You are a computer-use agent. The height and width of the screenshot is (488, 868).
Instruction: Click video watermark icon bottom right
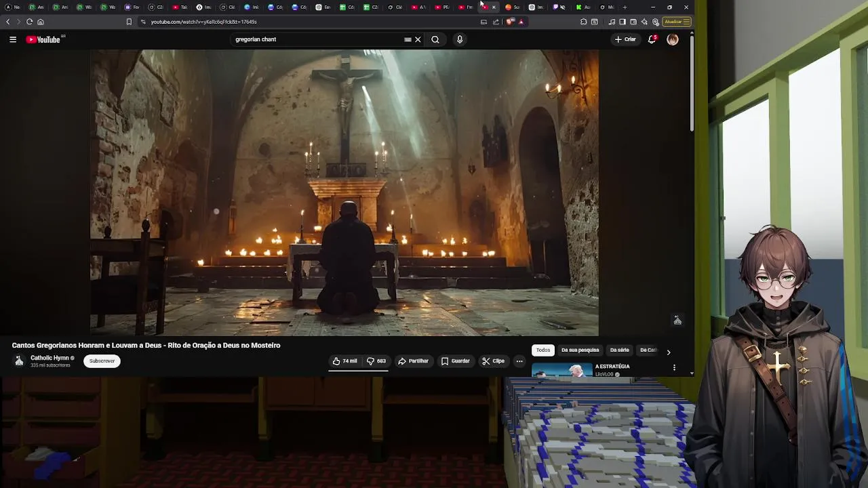pos(677,321)
